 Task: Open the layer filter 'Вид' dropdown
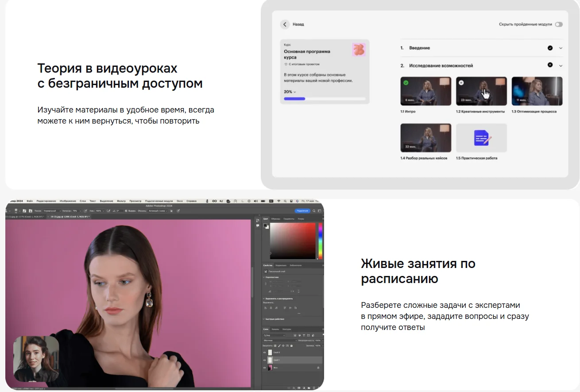click(x=275, y=335)
